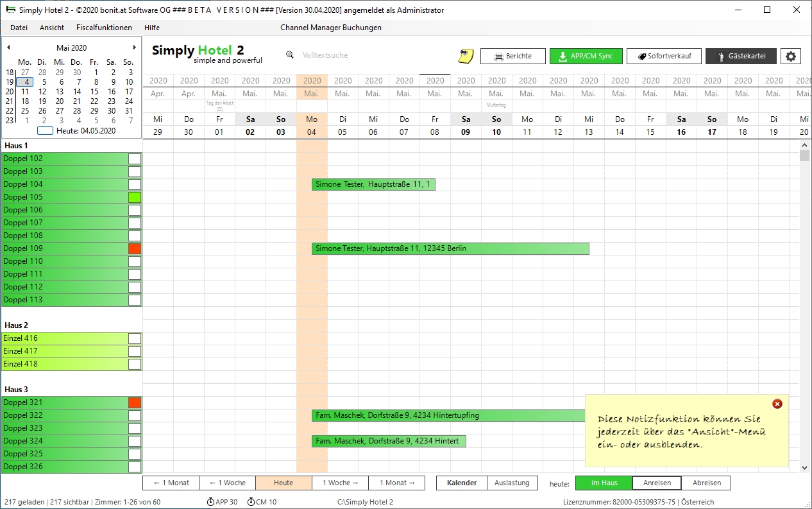The height and width of the screenshot is (509, 812).
Task: Open settings via the gear icon
Action: (x=791, y=56)
